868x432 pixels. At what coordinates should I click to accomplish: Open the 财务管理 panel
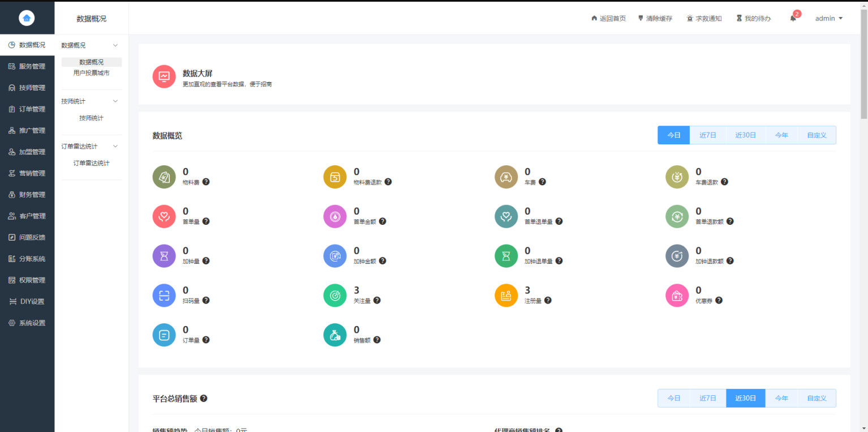[x=27, y=194]
